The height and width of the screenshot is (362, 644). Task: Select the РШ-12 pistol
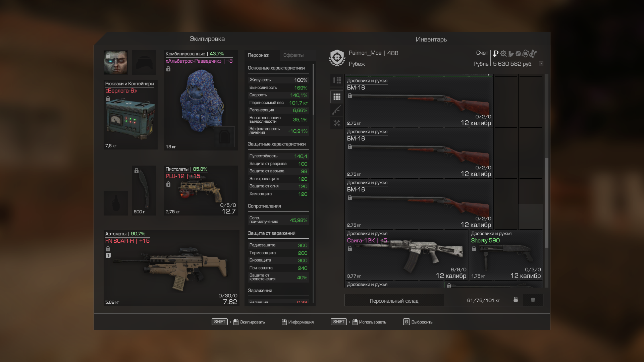point(201,190)
